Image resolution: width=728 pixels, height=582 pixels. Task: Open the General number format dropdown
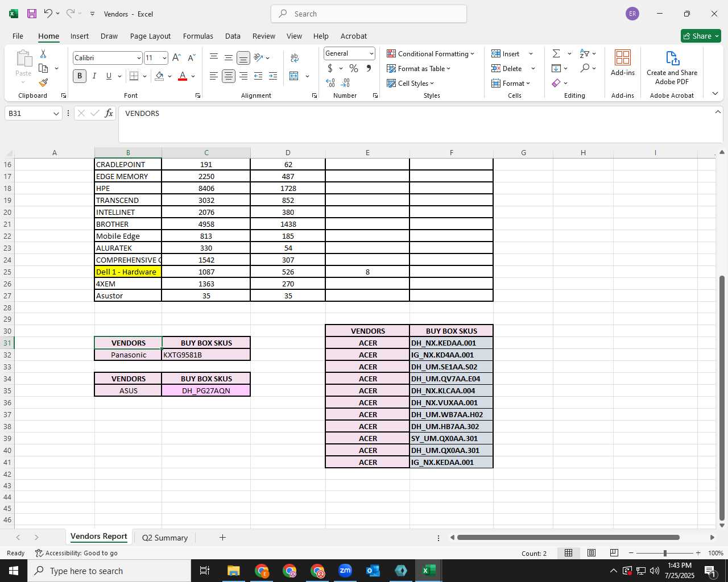371,53
